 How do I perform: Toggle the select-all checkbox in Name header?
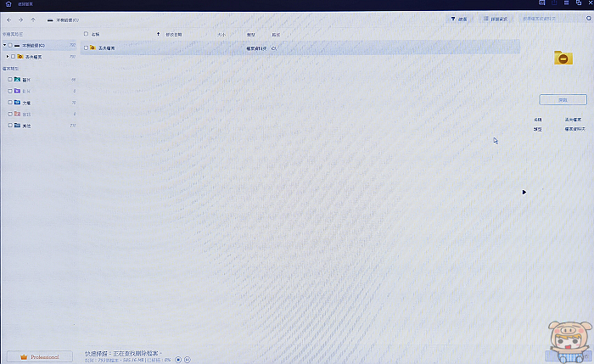click(x=86, y=34)
